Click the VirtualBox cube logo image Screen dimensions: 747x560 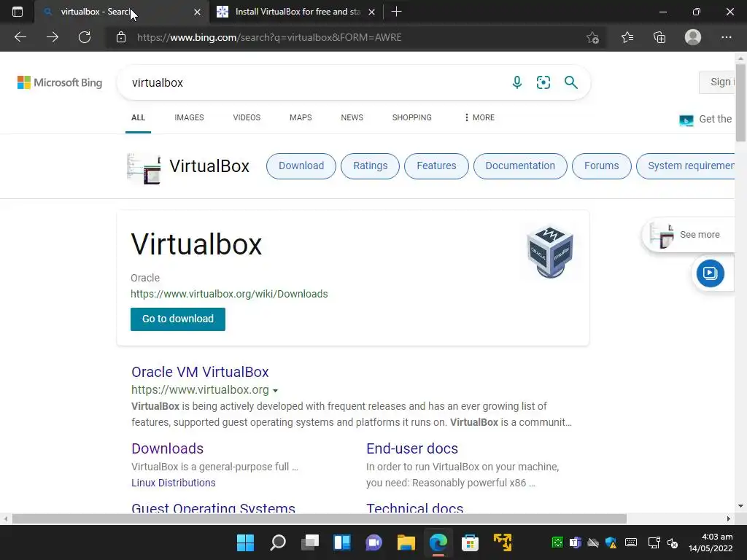tap(550, 252)
